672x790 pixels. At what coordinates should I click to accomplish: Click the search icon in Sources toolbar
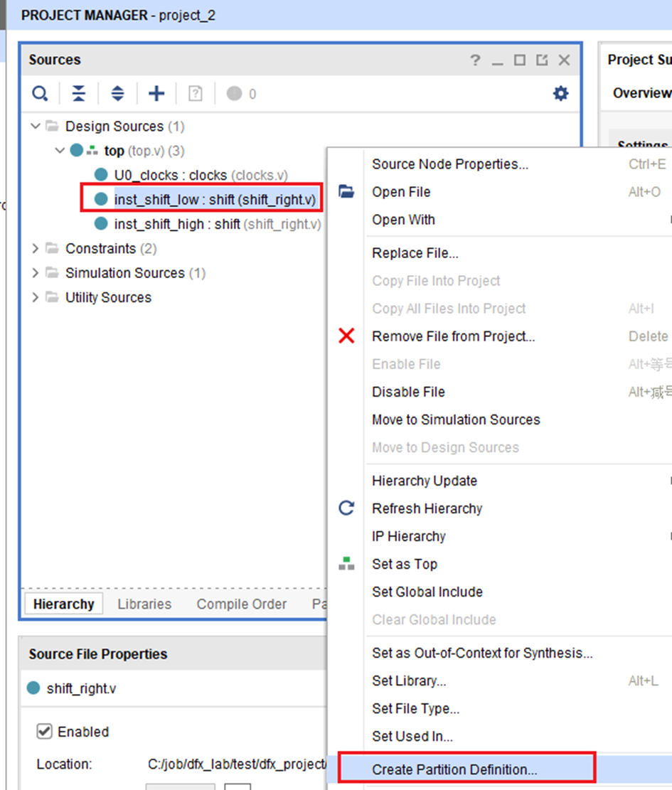click(x=40, y=94)
